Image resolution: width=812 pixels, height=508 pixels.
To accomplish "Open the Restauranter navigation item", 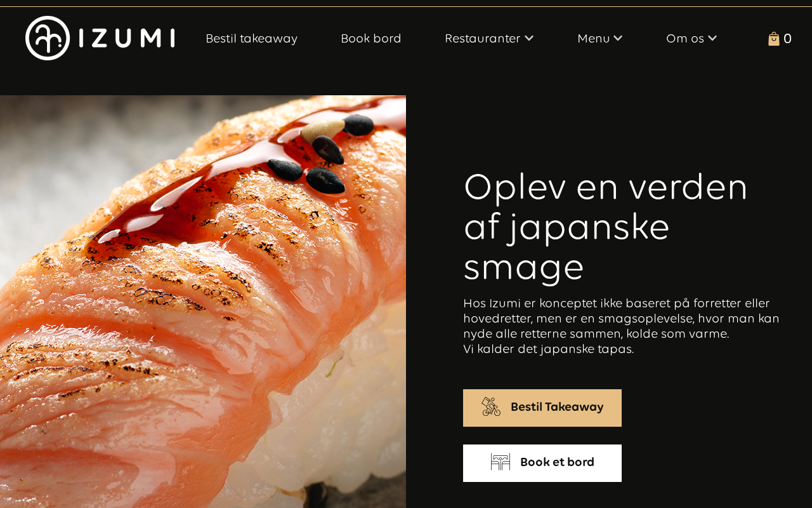I will coord(483,39).
